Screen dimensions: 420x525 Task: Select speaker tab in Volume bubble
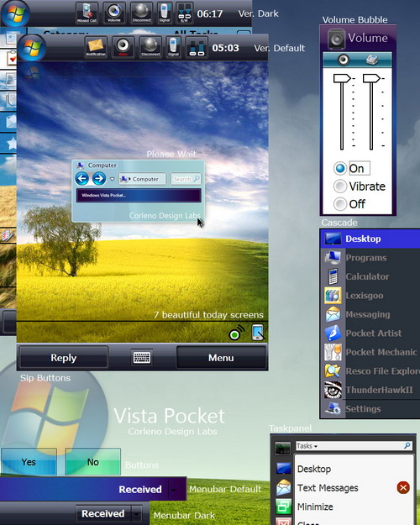tap(343, 60)
